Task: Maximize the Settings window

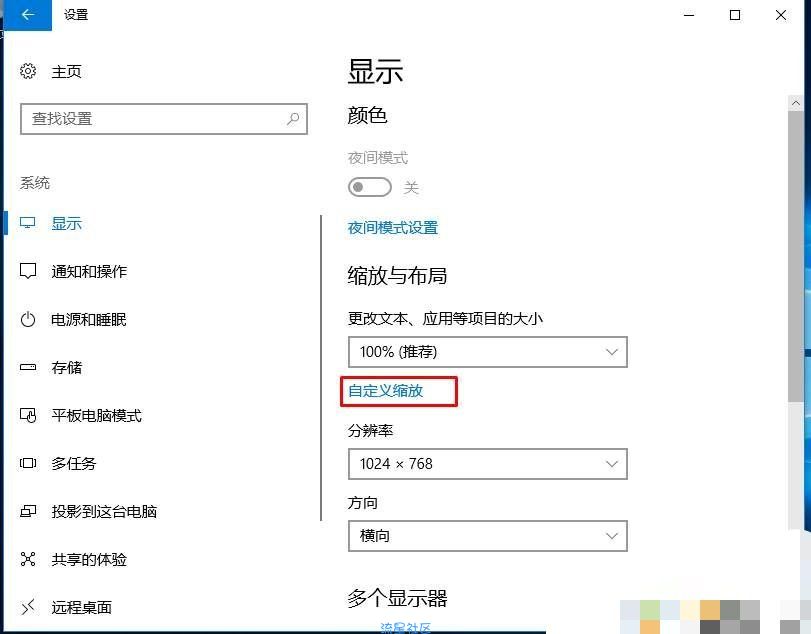Action: click(734, 15)
